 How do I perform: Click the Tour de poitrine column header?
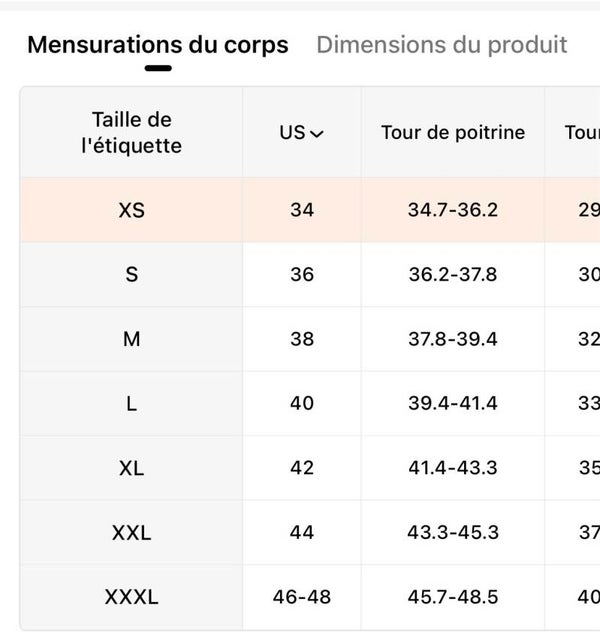(x=452, y=133)
